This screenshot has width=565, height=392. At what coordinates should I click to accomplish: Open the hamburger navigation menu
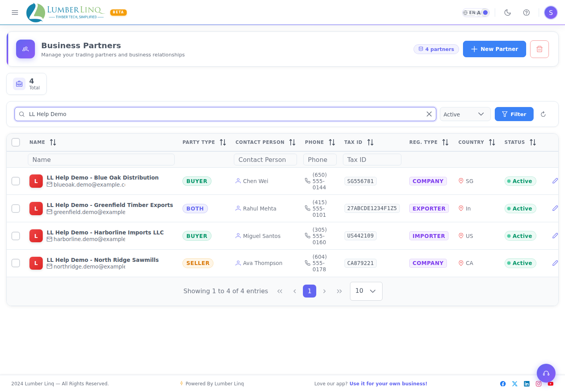(15, 13)
